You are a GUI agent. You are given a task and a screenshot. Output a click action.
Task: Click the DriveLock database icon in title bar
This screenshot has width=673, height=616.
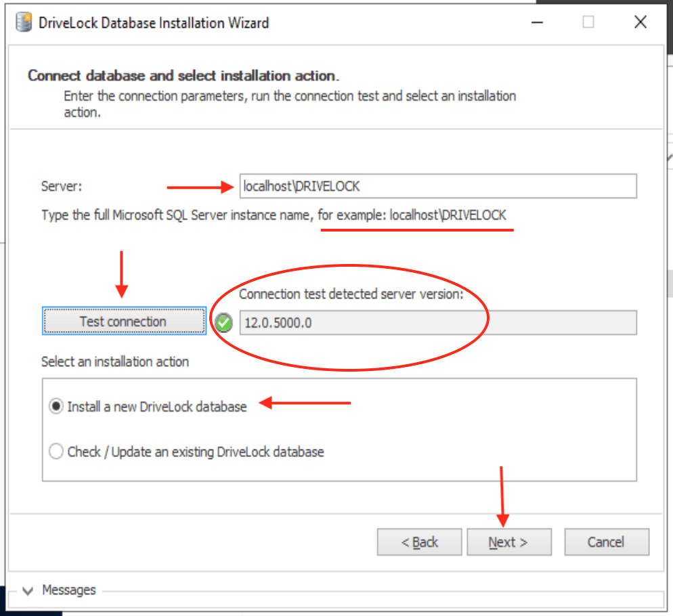[x=24, y=22]
